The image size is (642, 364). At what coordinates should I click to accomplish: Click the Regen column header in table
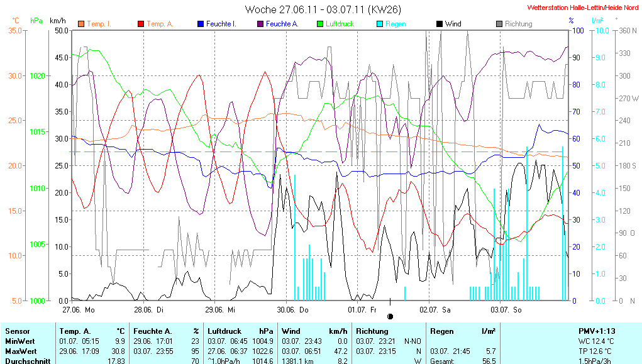[x=441, y=331]
